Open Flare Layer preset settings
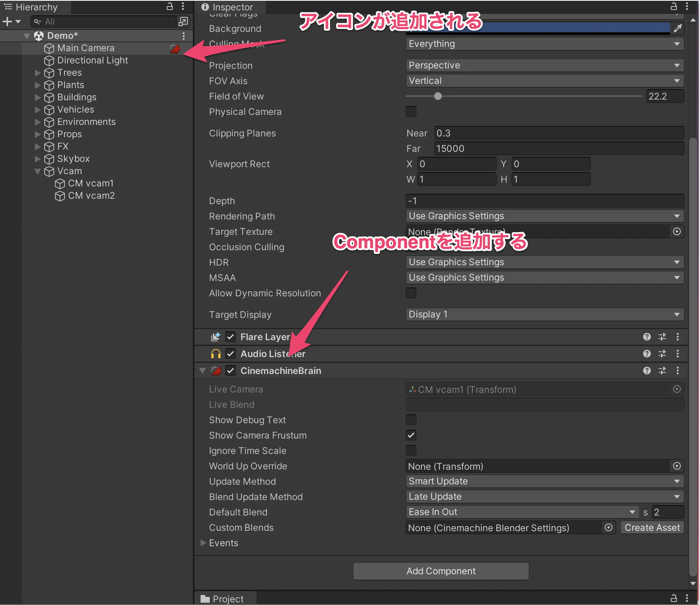Viewport: 700px width, 605px height. [662, 337]
